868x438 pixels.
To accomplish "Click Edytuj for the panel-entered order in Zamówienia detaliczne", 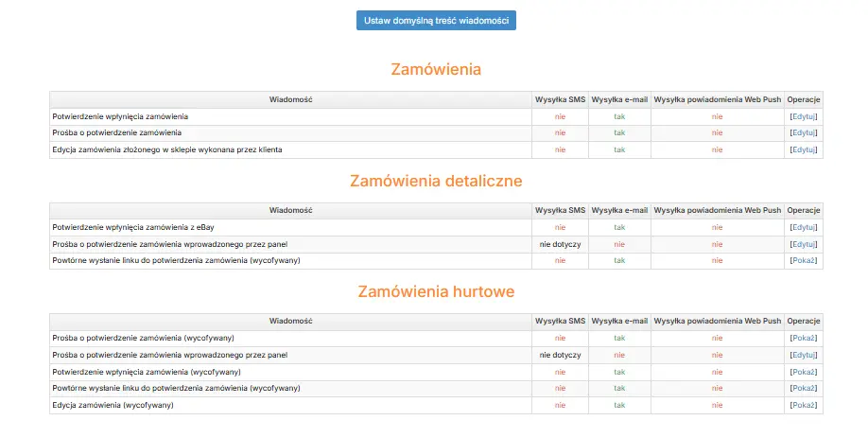I will coord(804,244).
